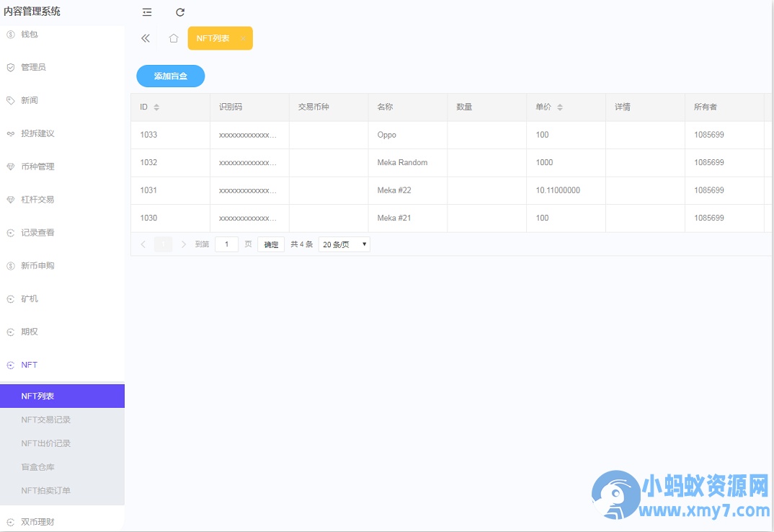Open NFT拍卖订单 submenu item
Image resolution: width=774 pixels, height=532 pixels.
[x=62, y=491]
